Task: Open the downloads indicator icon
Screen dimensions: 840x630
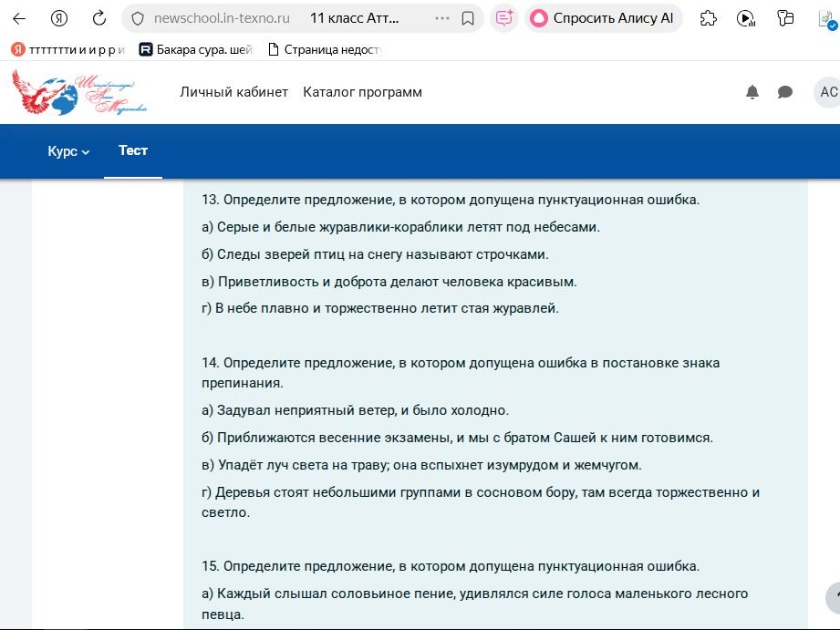Action: click(x=827, y=20)
